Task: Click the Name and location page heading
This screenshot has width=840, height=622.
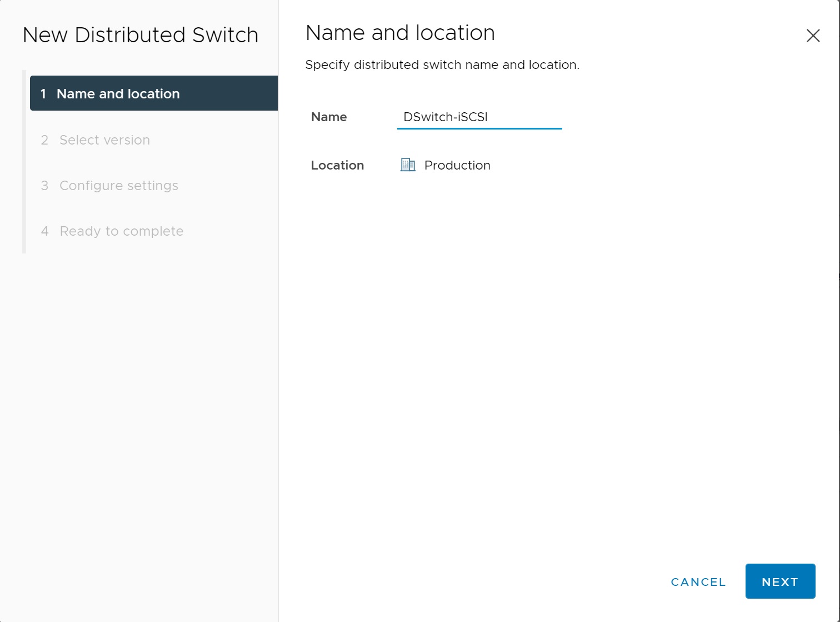Action: point(400,33)
